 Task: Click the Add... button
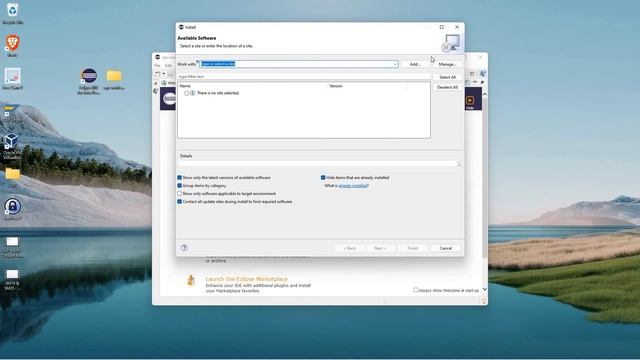tap(415, 64)
